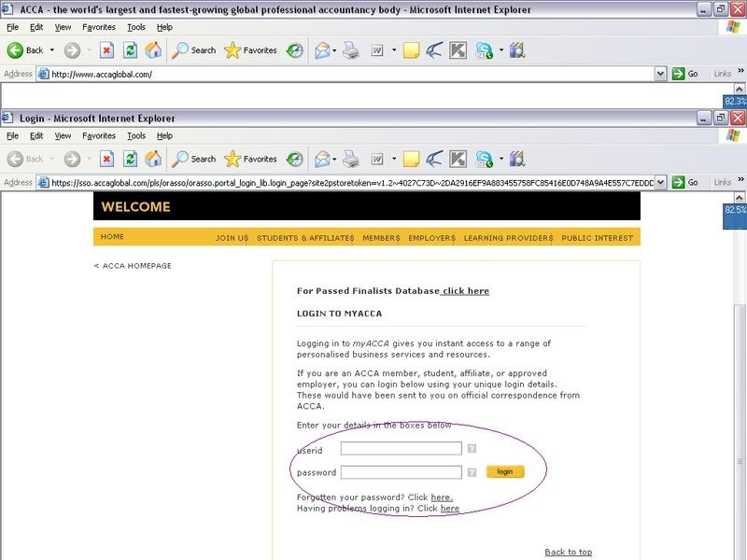Click Skype icon in Login window toolbar
This screenshot has height=560, width=747.
(x=485, y=159)
